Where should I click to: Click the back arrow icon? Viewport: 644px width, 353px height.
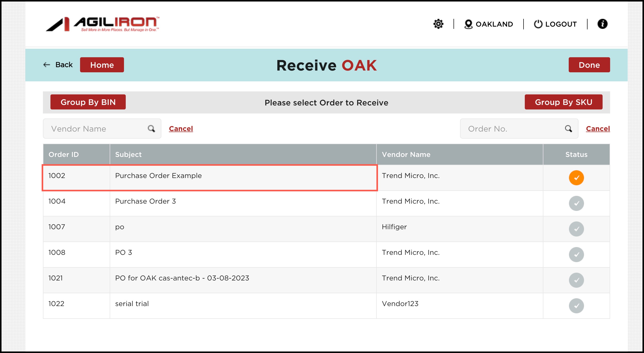(47, 65)
